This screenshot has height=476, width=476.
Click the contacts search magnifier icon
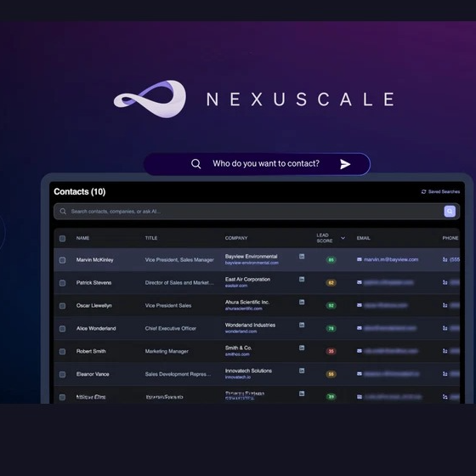click(x=63, y=212)
